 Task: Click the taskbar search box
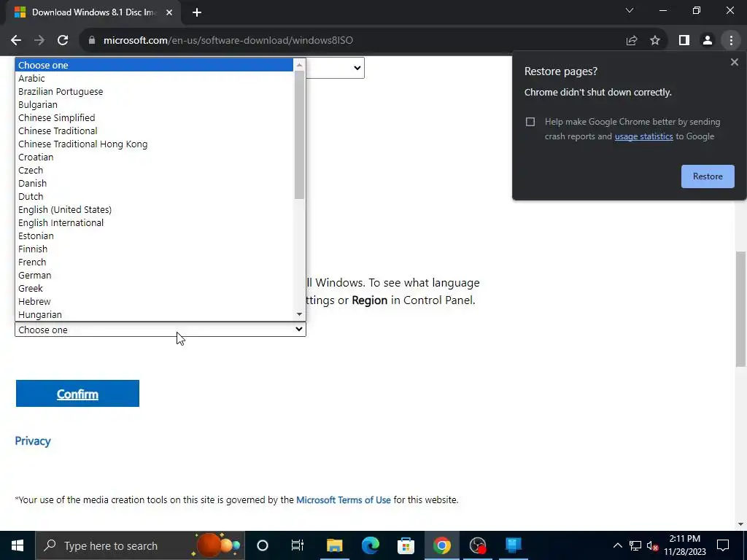pyautogui.click(x=140, y=545)
